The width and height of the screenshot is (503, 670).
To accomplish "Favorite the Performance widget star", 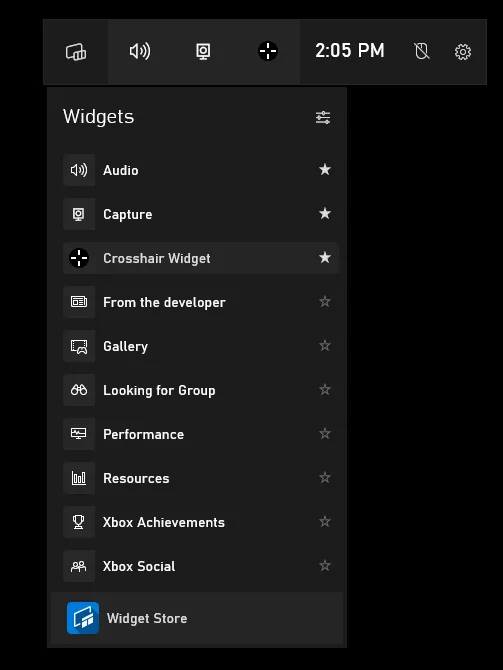I will click(x=325, y=433).
